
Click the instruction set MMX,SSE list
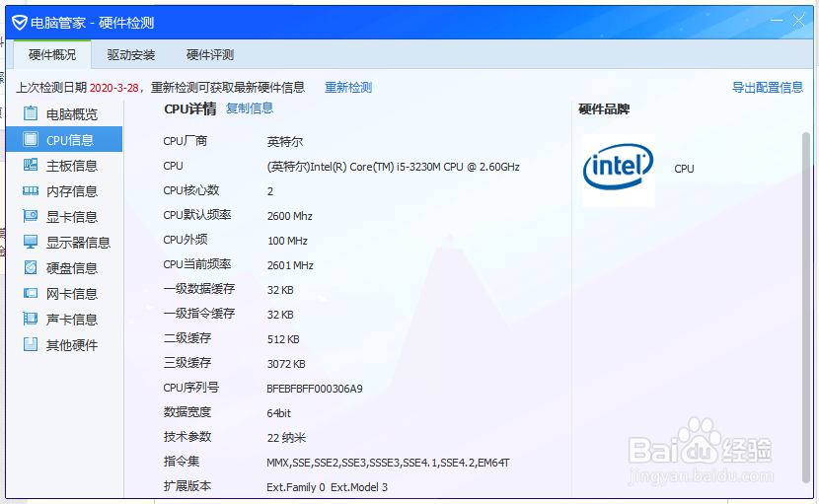[x=388, y=463]
